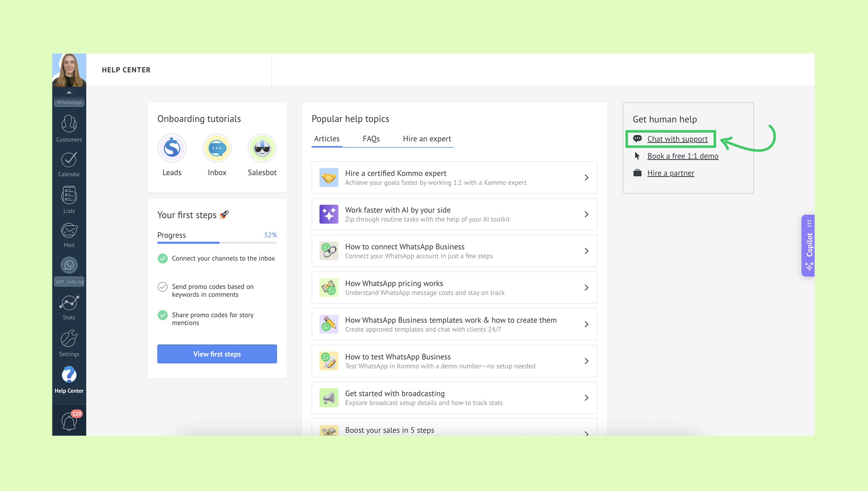868x491 pixels.
Task: Toggle Connect your channels to inbox checkmark
Action: point(163,259)
